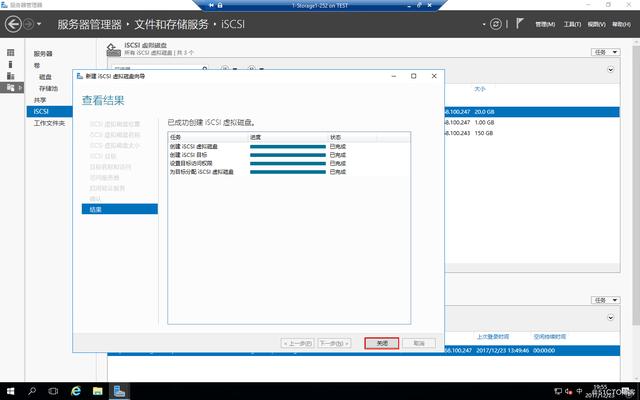Screen dimensions: 640x400
Task: Click the forward navigation arrow in the header
Action: [29, 24]
